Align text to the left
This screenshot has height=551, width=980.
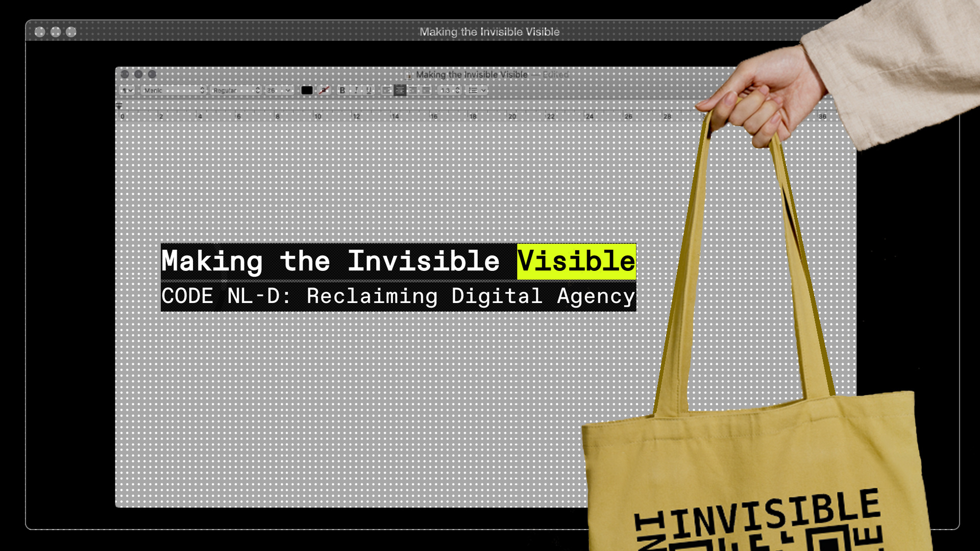point(386,90)
